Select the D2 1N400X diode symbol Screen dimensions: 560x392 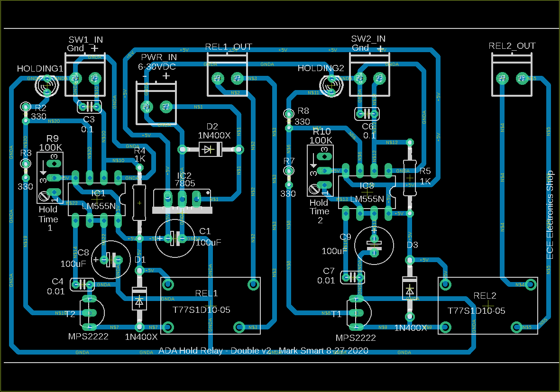tap(209, 150)
